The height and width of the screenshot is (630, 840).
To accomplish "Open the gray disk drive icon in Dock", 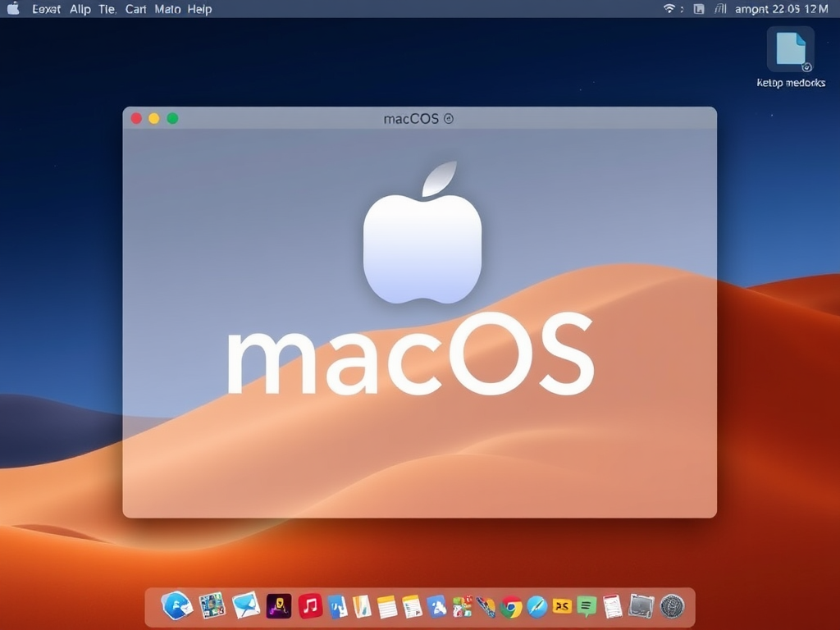I will 641,606.
